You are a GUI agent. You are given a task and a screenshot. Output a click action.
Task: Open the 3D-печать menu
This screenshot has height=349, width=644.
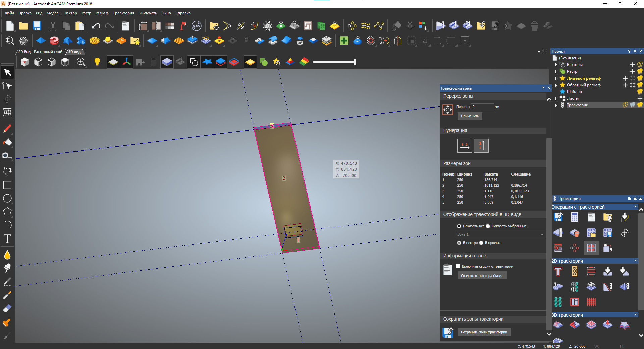148,13
